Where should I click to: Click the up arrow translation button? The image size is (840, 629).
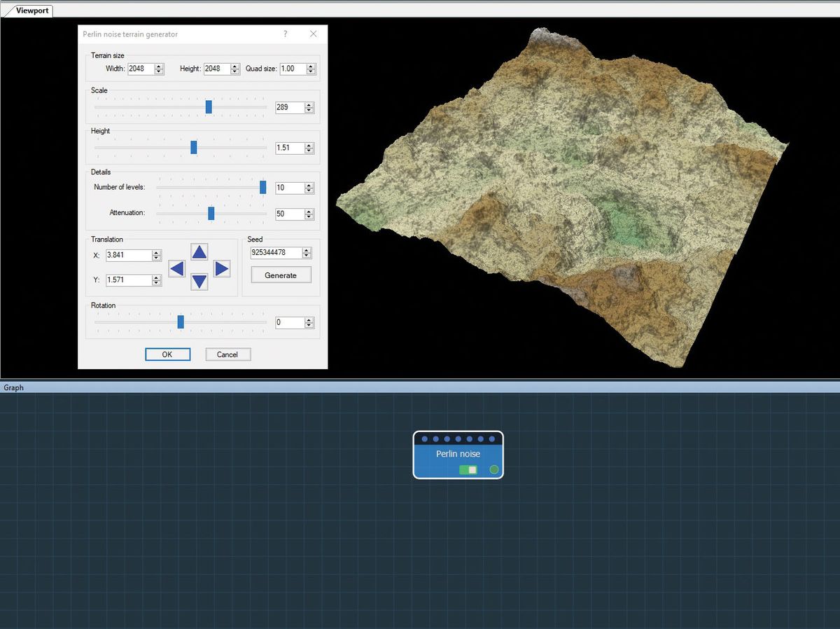pos(199,253)
